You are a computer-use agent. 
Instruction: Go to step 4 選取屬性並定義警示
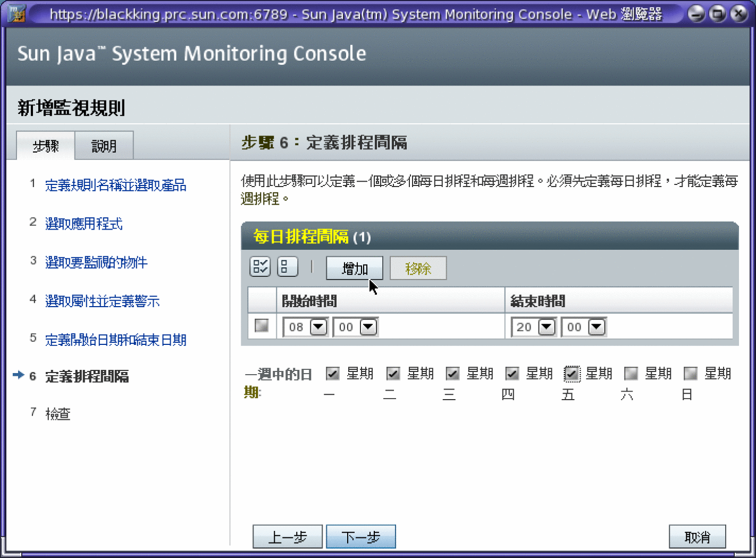pos(102,301)
